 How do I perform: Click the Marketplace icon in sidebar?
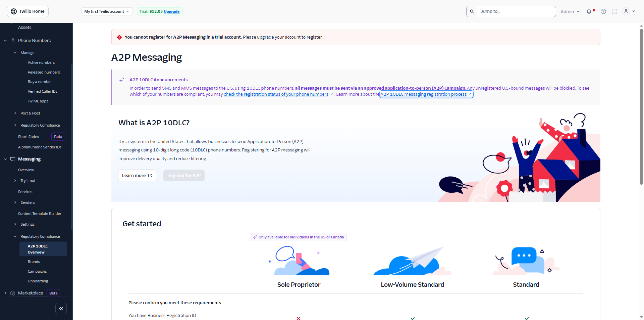[x=13, y=293]
